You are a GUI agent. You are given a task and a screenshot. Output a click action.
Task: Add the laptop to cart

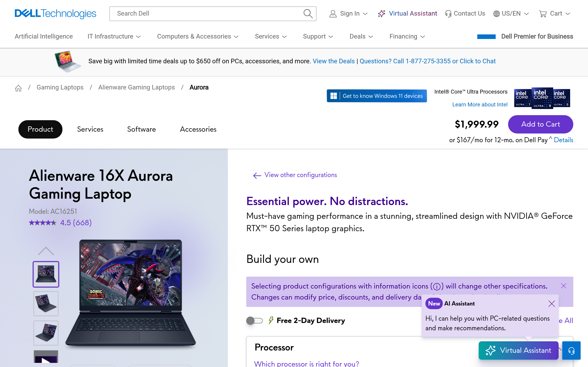point(540,124)
